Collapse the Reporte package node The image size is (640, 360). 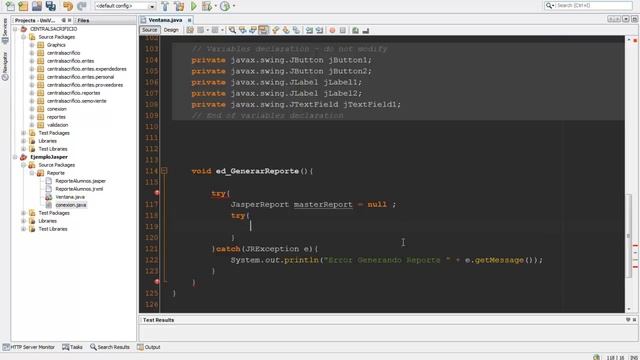click(32, 173)
